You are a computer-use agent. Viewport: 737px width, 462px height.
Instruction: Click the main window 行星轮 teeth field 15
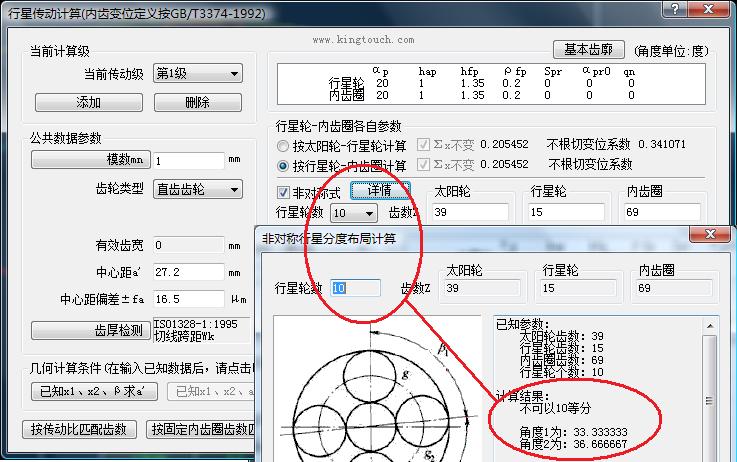(566, 212)
